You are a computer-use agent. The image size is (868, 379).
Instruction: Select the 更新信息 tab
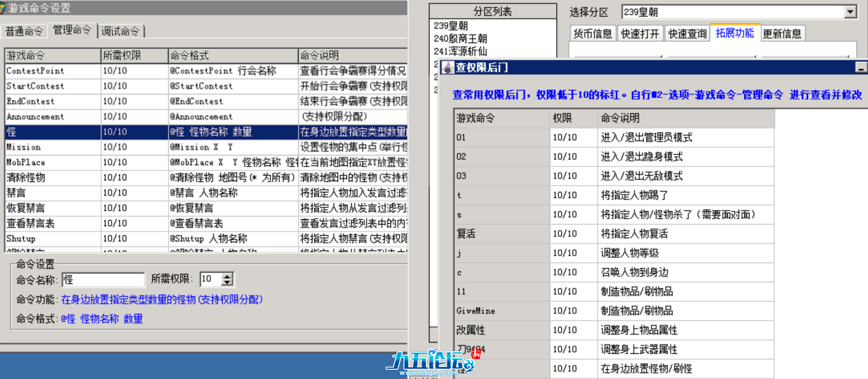point(781,34)
